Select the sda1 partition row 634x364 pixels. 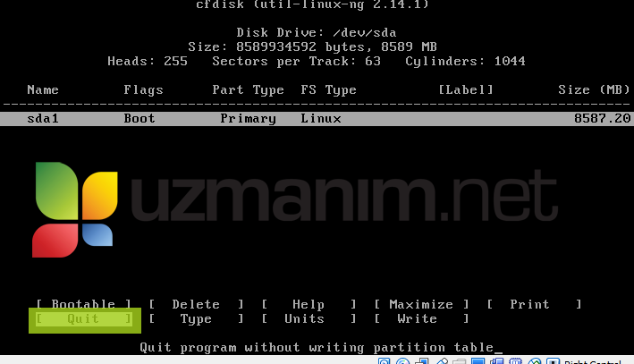[x=317, y=119]
